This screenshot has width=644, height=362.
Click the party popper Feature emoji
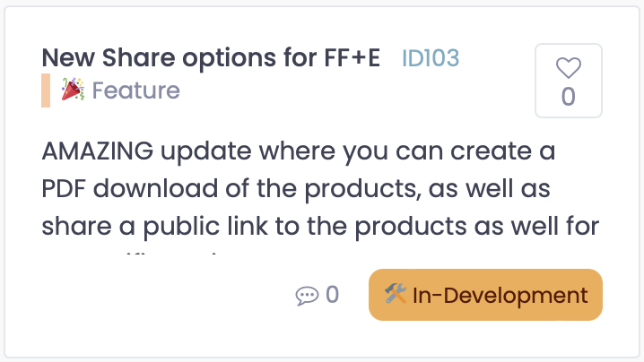(73, 89)
